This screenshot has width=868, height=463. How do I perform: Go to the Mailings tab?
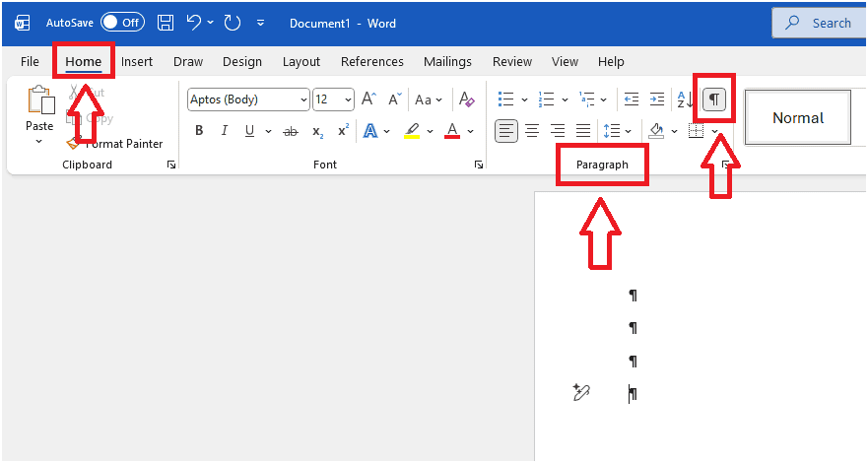(x=447, y=61)
